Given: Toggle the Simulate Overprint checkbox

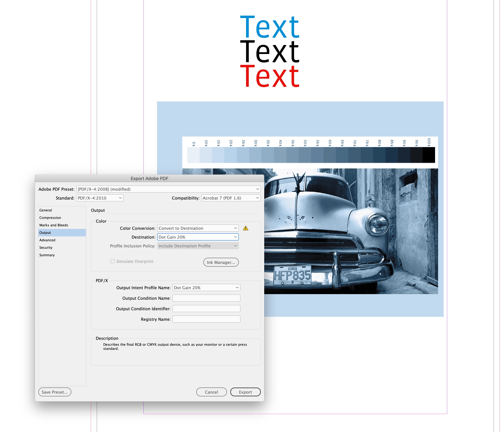Looking at the screenshot, I should tap(112, 261).
